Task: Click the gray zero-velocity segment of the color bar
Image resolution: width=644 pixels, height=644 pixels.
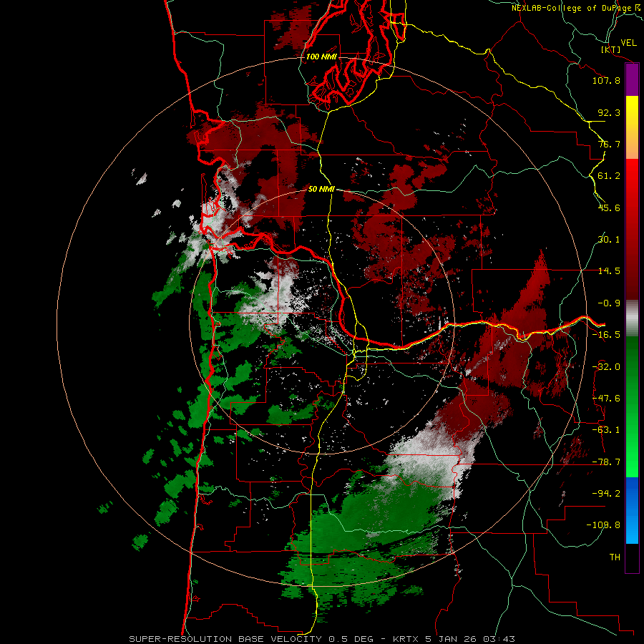Action: coord(632,318)
